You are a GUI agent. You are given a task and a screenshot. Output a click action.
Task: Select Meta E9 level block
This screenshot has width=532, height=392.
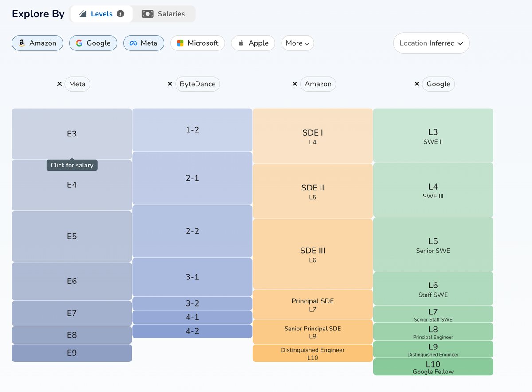tap(72, 353)
